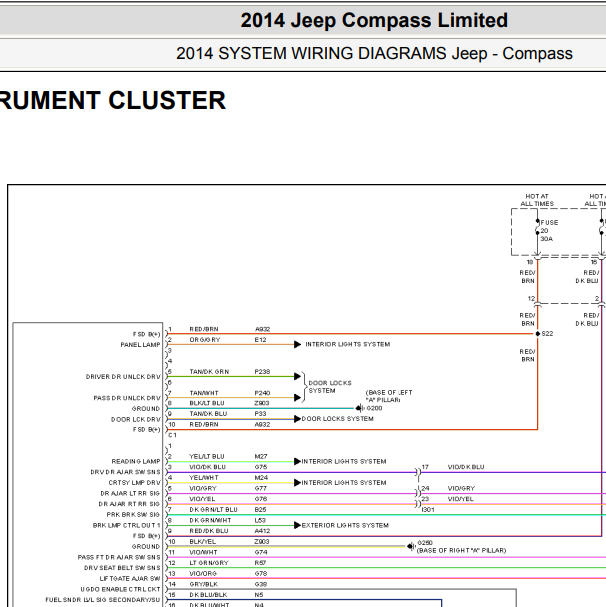This screenshot has height=607, width=606.
Task: Click the "DRV SEAT BELT SW SNS" pin label
Action: (122, 568)
